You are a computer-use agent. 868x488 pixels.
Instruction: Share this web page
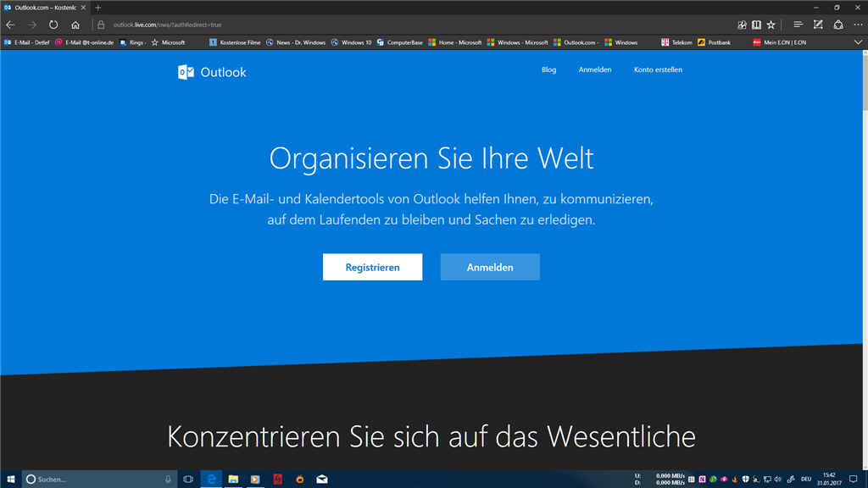838,25
